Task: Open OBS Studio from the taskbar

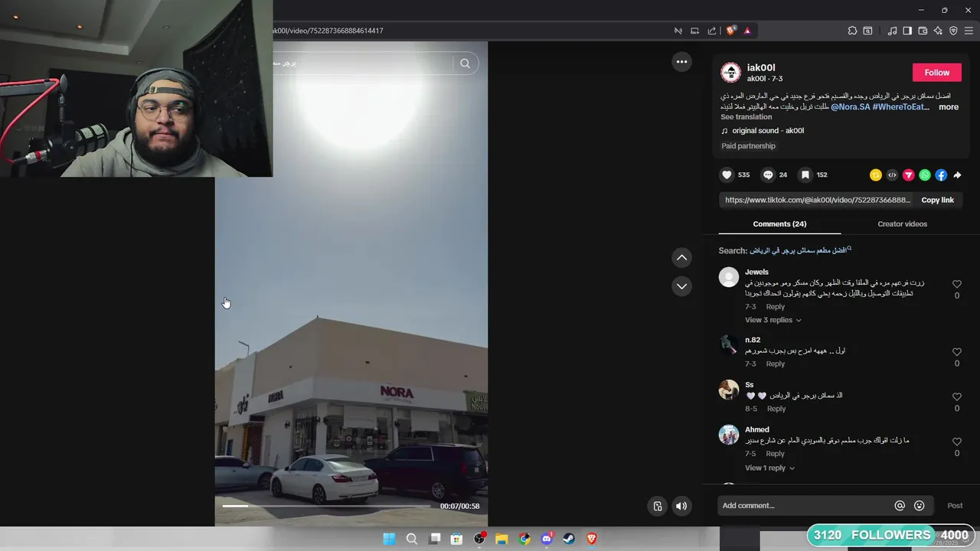Action: [479, 539]
